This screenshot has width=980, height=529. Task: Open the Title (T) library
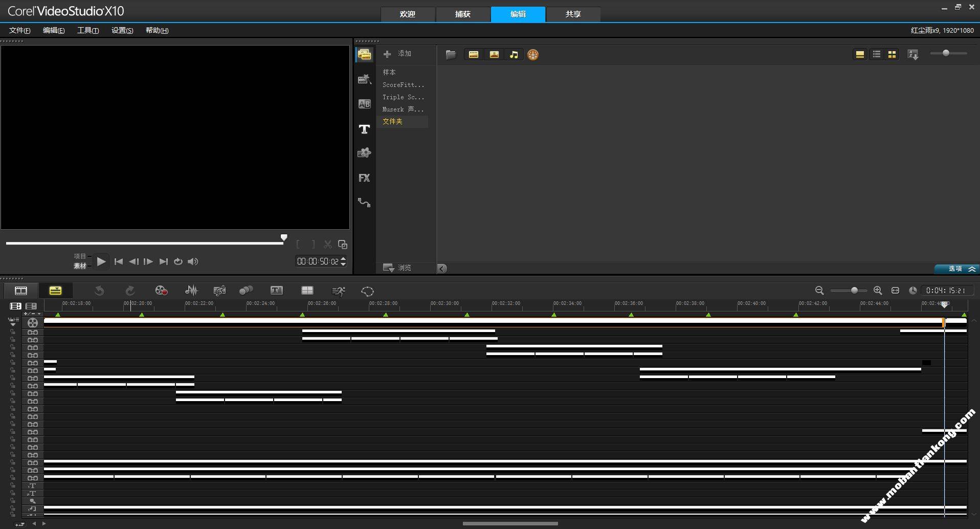pos(364,129)
